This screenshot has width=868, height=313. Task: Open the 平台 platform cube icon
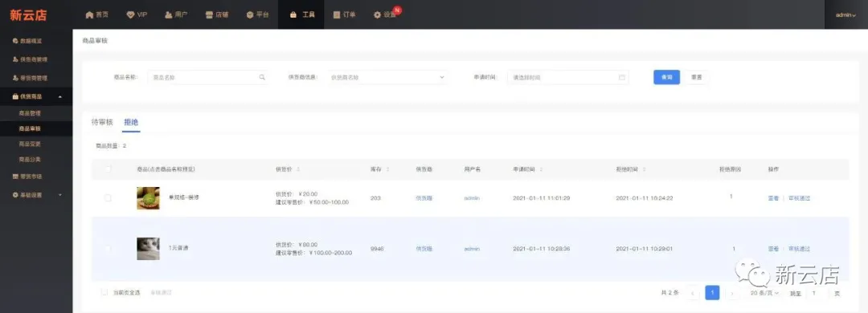tap(250, 15)
